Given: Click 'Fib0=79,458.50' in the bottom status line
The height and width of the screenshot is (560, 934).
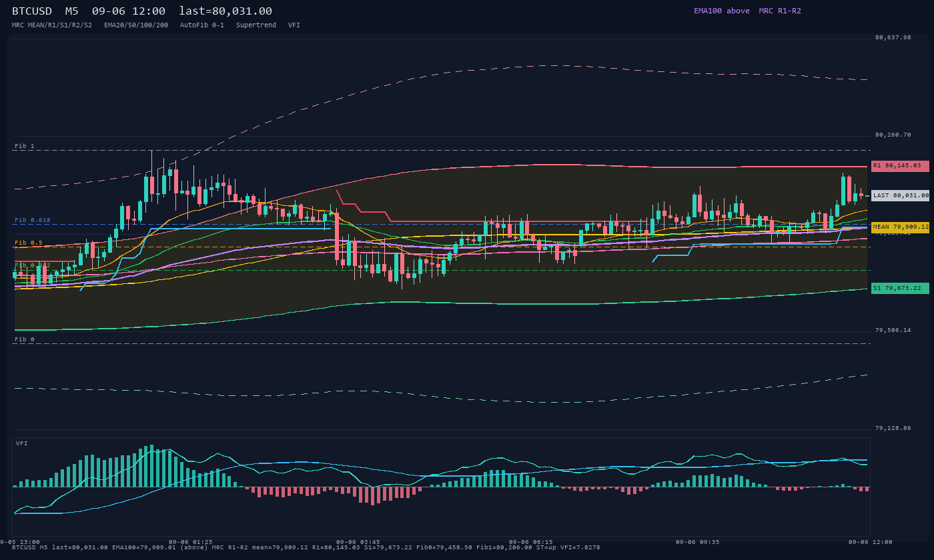Looking at the screenshot, I should (444, 547).
